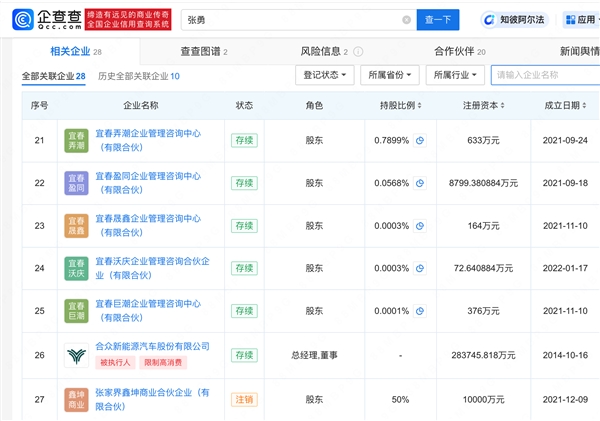Image resolution: width=600 pixels, height=421 pixels.
Task: View share chart for 0.0001% row
Action: 420,311
